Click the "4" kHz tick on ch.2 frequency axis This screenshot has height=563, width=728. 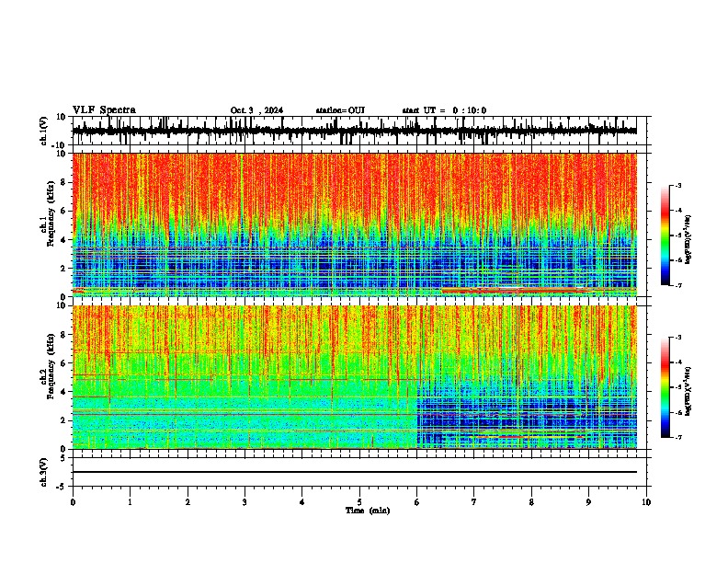[x=63, y=392]
